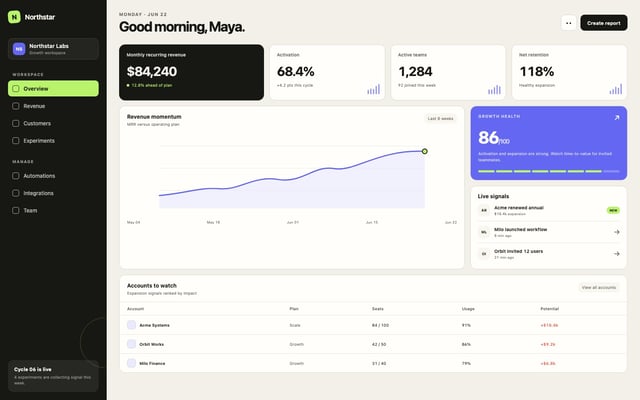Click the Team icon in the sidebar
The image size is (640, 400).
pyautogui.click(x=16, y=210)
